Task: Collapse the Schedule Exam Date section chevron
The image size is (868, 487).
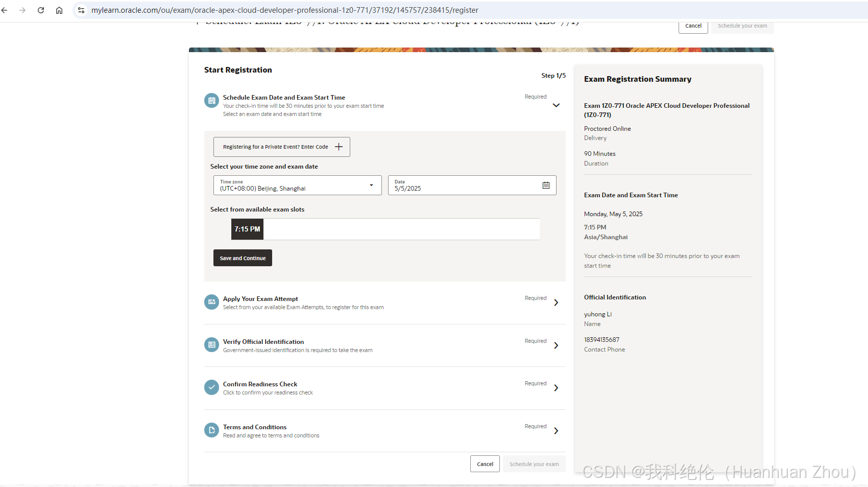Action: tap(556, 105)
